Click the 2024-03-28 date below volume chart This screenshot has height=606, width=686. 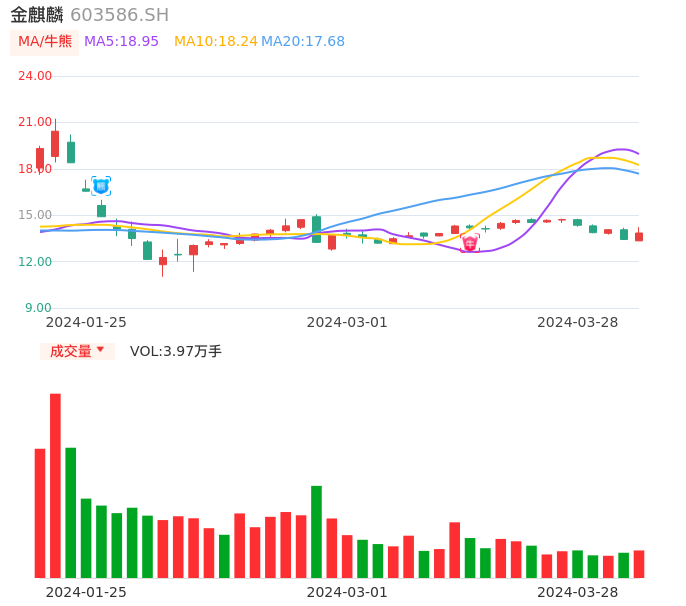click(x=577, y=592)
